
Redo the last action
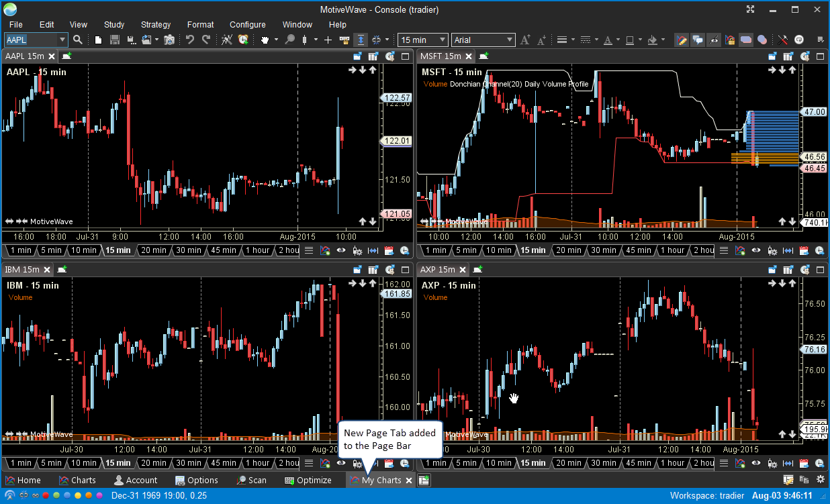coord(206,40)
